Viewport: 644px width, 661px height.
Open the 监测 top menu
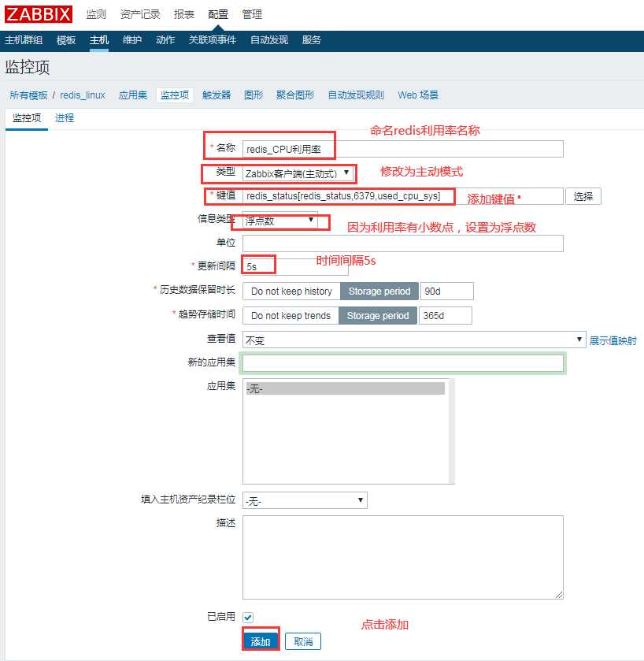pos(96,14)
